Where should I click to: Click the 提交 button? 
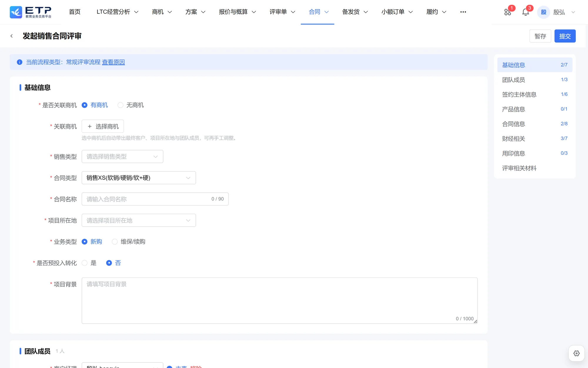point(565,36)
